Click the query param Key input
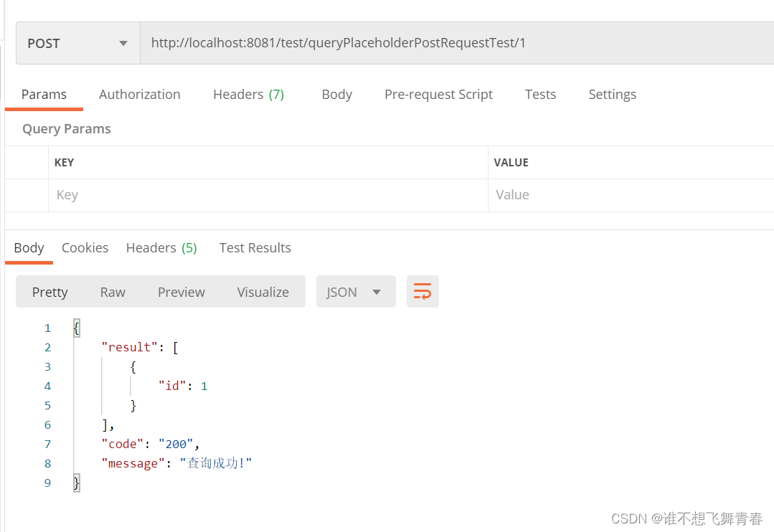This screenshot has width=774, height=532. pyautogui.click(x=268, y=195)
